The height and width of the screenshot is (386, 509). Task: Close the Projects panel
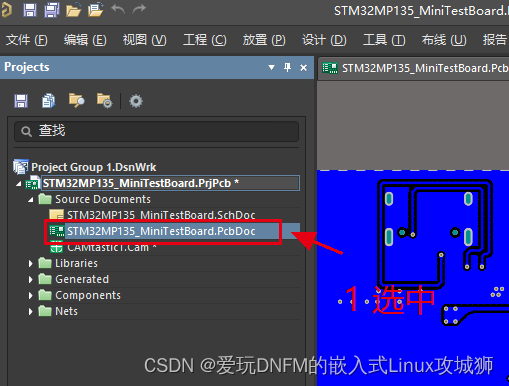(x=303, y=68)
